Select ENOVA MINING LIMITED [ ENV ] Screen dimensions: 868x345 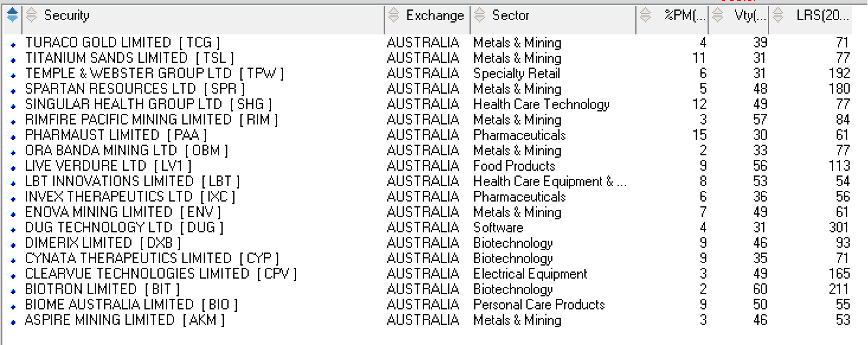pyautogui.click(x=123, y=212)
